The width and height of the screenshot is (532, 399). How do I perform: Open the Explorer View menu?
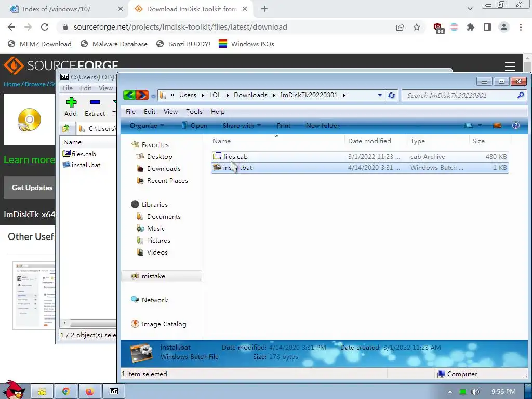(170, 112)
